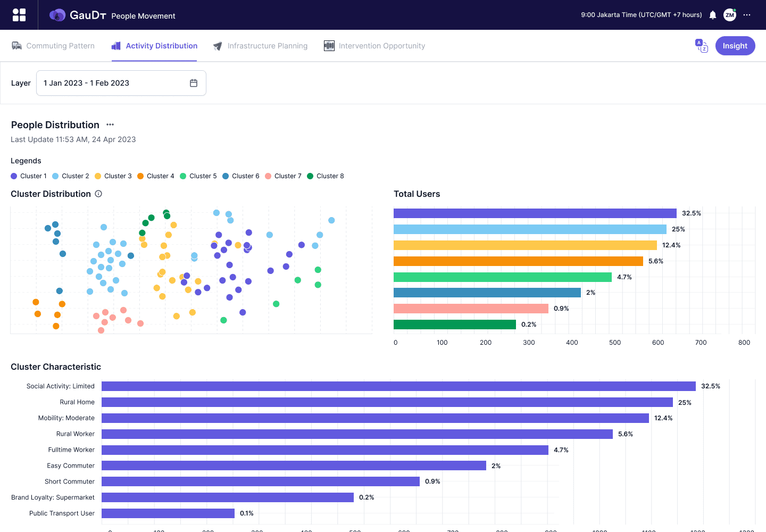Toggle Cluster 2 legend swatch
766x532 pixels.
(x=55, y=176)
